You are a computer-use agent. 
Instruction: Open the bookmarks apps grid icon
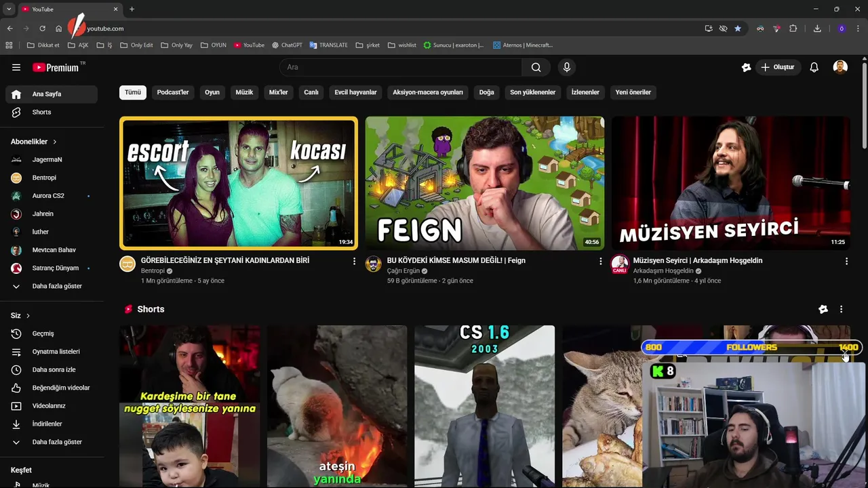pyautogui.click(x=9, y=45)
